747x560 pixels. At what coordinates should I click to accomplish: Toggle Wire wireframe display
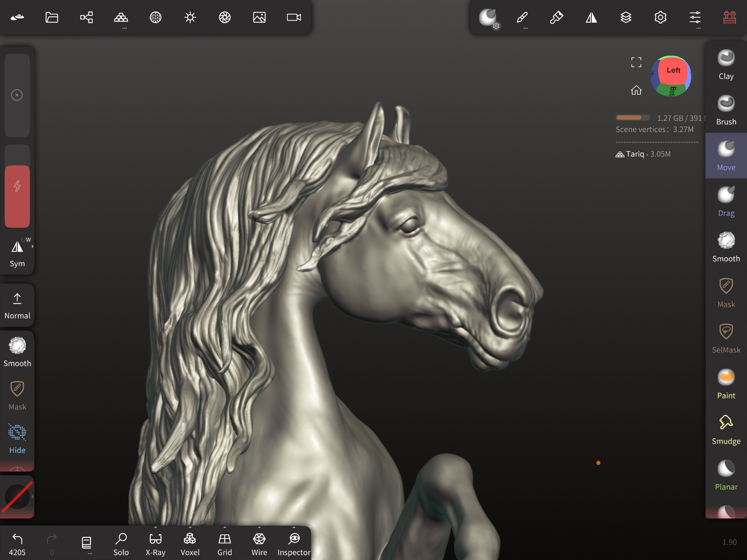pyautogui.click(x=259, y=544)
